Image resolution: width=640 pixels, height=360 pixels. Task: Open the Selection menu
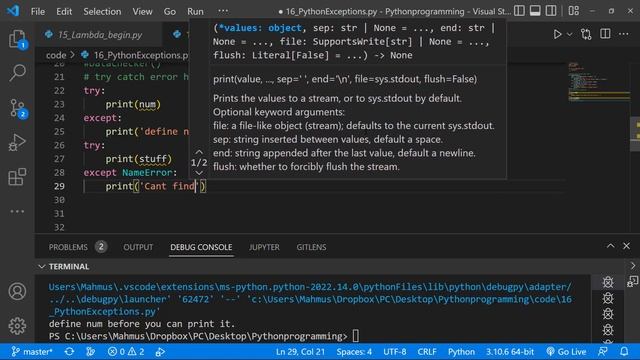(102, 11)
